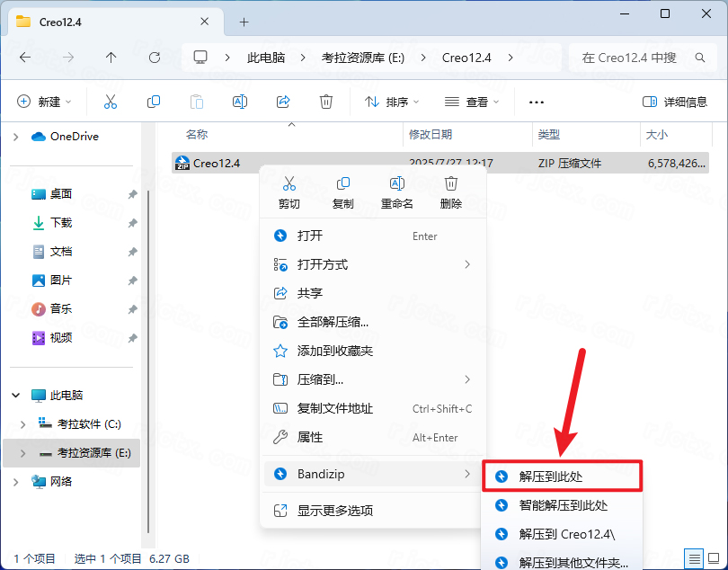Open a new tab with plus button

(x=244, y=22)
